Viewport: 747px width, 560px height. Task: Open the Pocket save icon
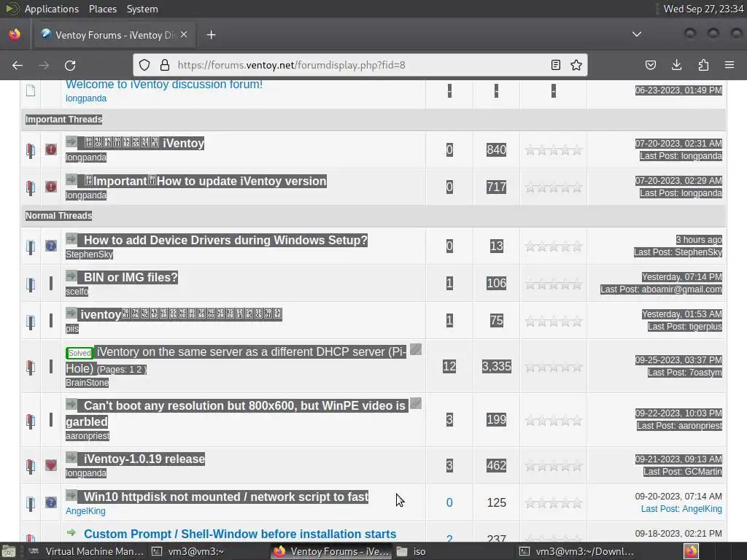pyautogui.click(x=651, y=65)
